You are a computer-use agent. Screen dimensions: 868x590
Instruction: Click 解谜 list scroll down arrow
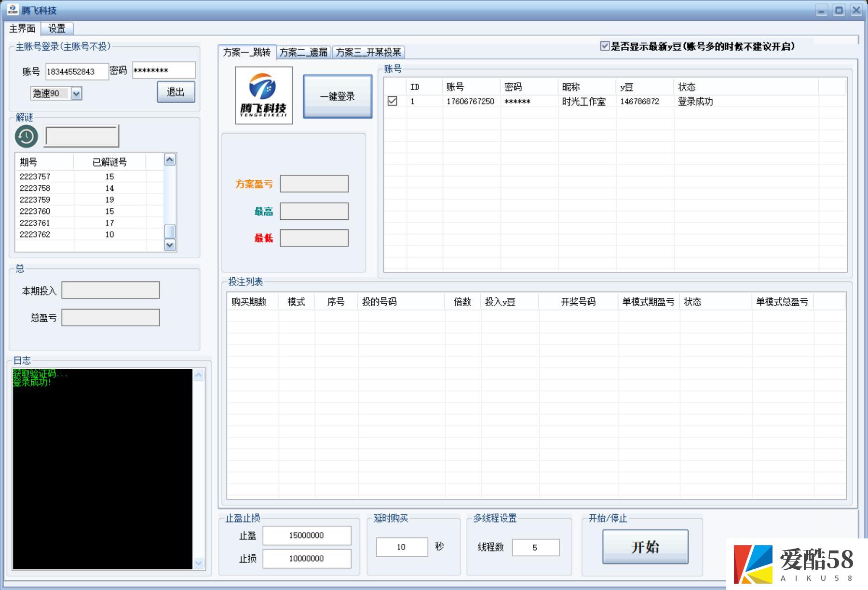point(170,245)
